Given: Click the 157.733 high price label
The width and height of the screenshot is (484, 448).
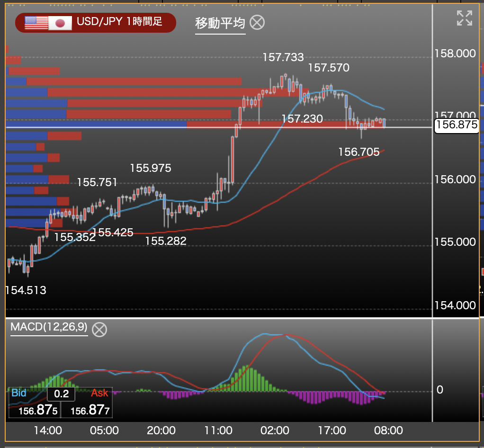Looking at the screenshot, I should click(283, 58).
